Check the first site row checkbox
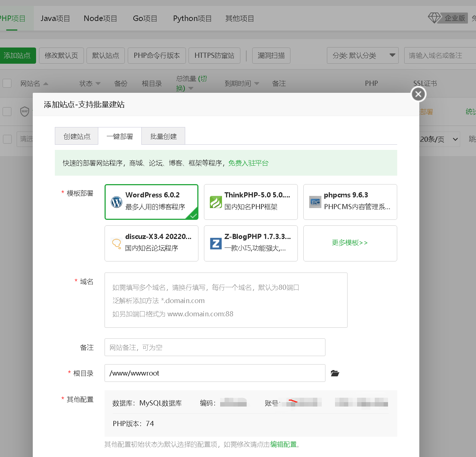476x457 pixels. pyautogui.click(x=7, y=111)
